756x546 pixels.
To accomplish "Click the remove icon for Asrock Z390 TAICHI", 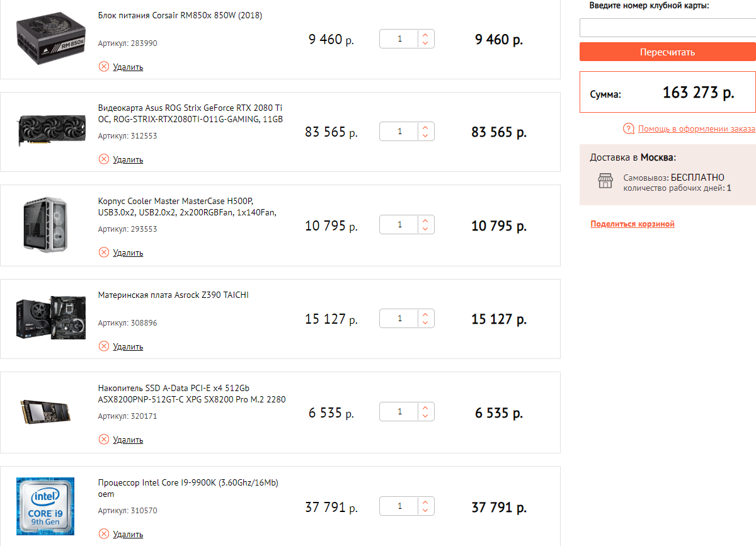I will click(104, 346).
